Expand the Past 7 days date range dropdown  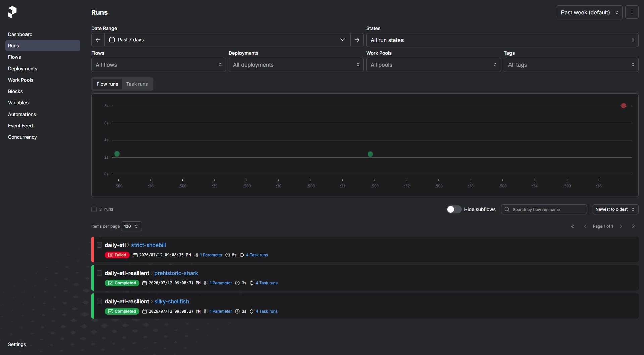227,40
